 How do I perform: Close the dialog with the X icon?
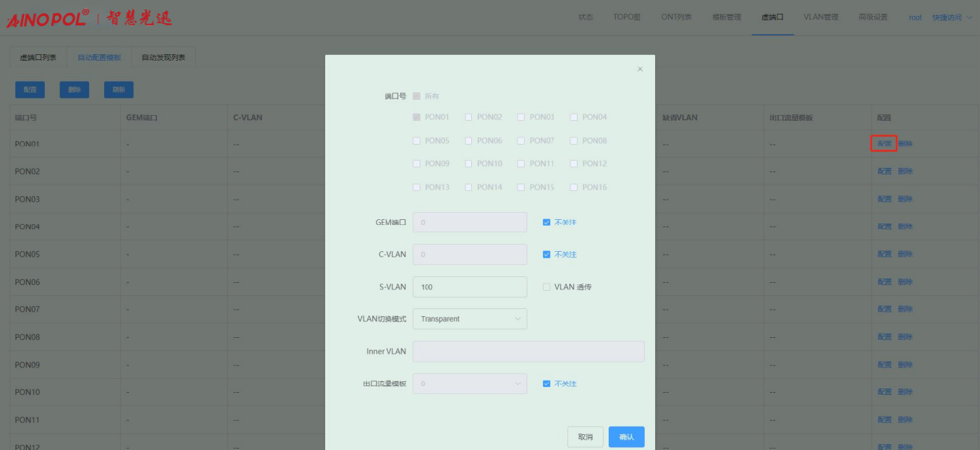point(640,69)
